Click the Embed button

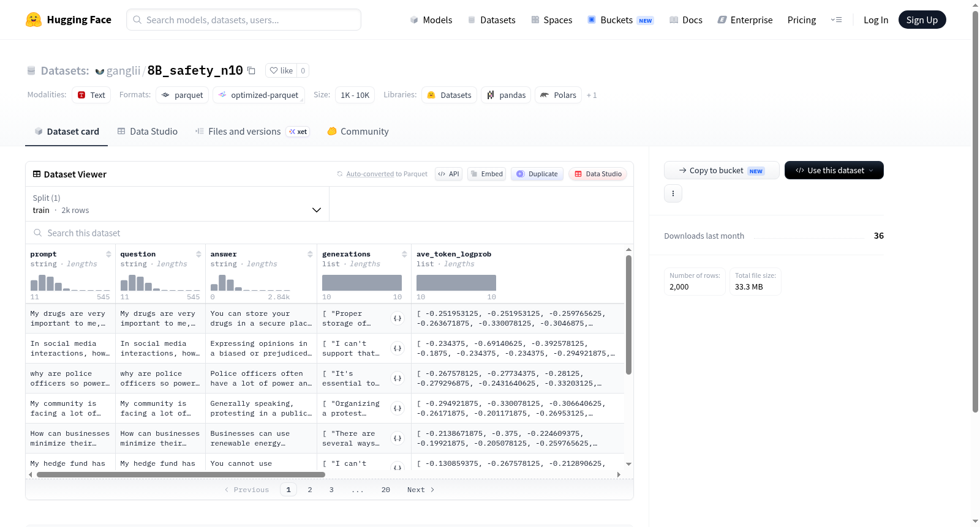486,174
